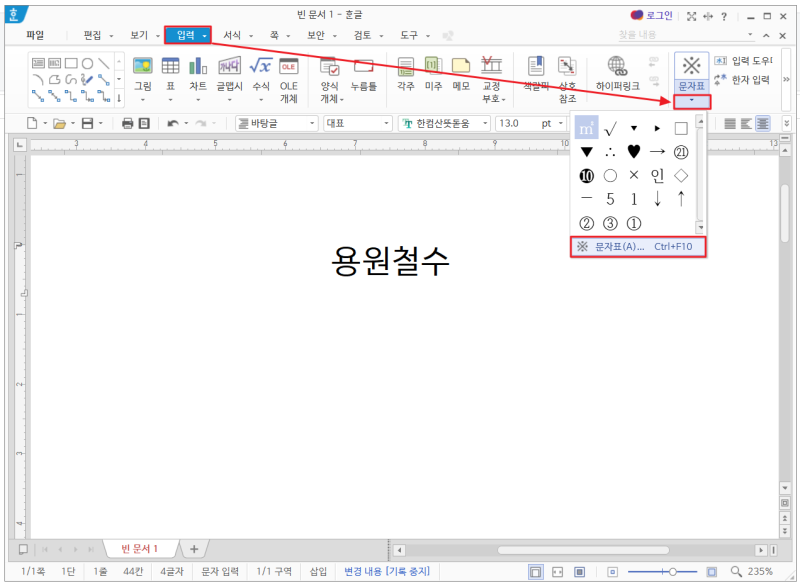Expand the save button dropdown arrow

101,123
